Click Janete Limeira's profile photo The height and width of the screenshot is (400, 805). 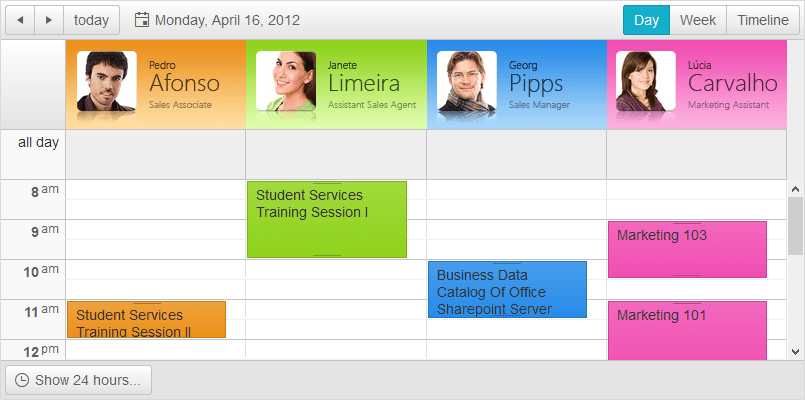pos(286,81)
